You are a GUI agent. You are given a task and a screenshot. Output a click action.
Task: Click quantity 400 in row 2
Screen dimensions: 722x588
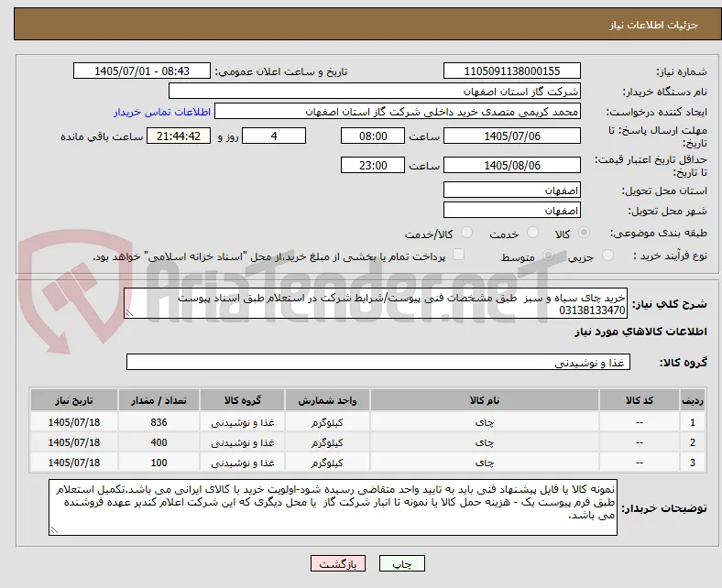(x=159, y=442)
